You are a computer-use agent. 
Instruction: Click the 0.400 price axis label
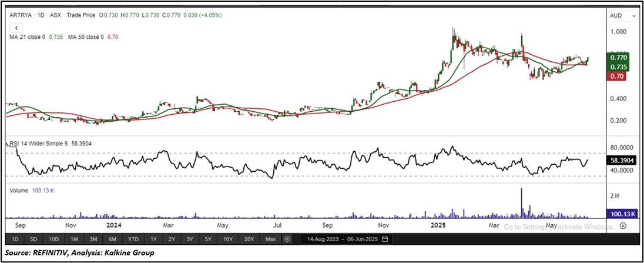618,99
